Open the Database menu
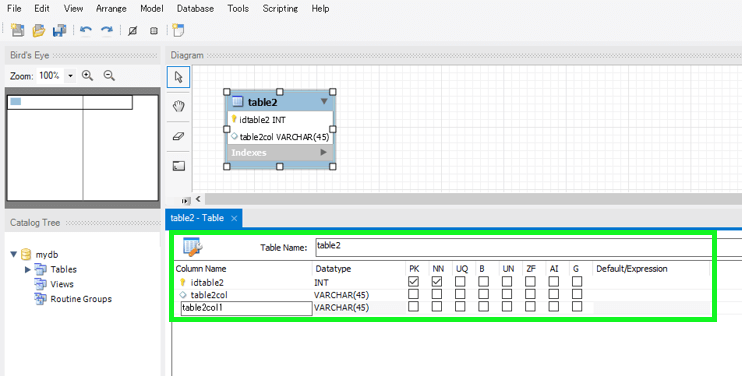Viewport: 742px width, 376px height. pos(195,9)
